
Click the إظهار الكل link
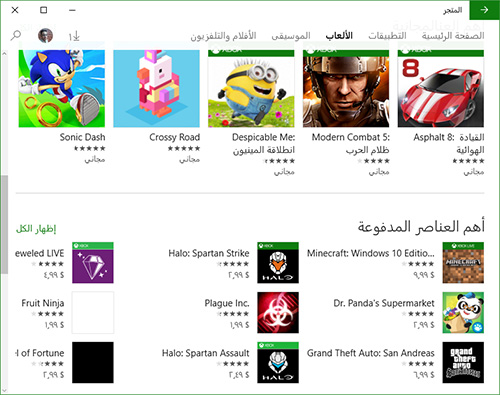36,229
